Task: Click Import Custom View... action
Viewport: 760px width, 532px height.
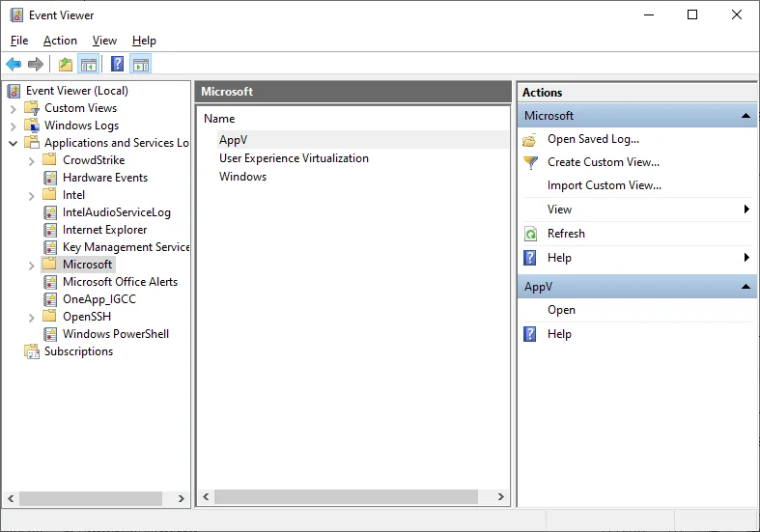Action: tap(605, 185)
